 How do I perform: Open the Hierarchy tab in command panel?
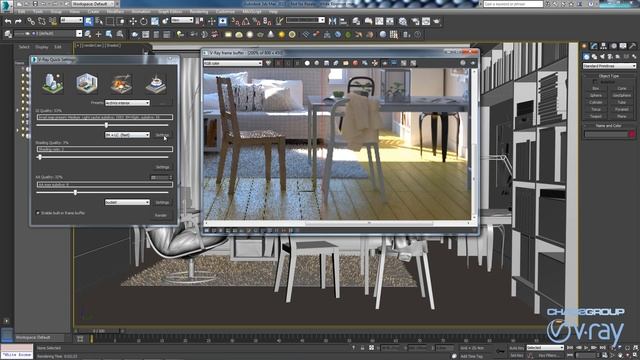click(603, 46)
